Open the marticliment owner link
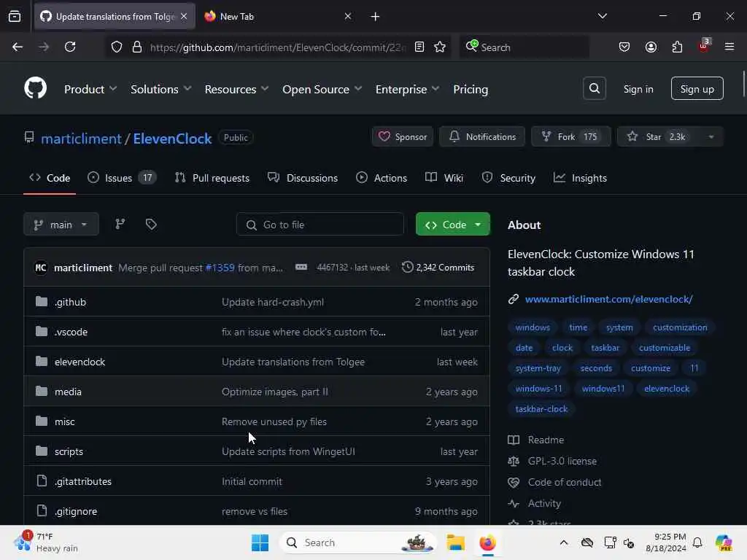This screenshot has height=560, width=747. tap(81, 138)
